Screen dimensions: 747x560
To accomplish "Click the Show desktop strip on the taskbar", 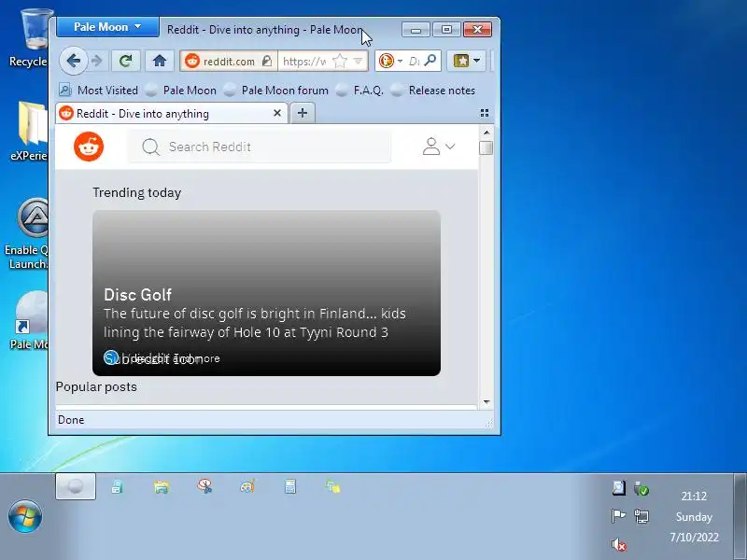I will pyautogui.click(x=740, y=517).
